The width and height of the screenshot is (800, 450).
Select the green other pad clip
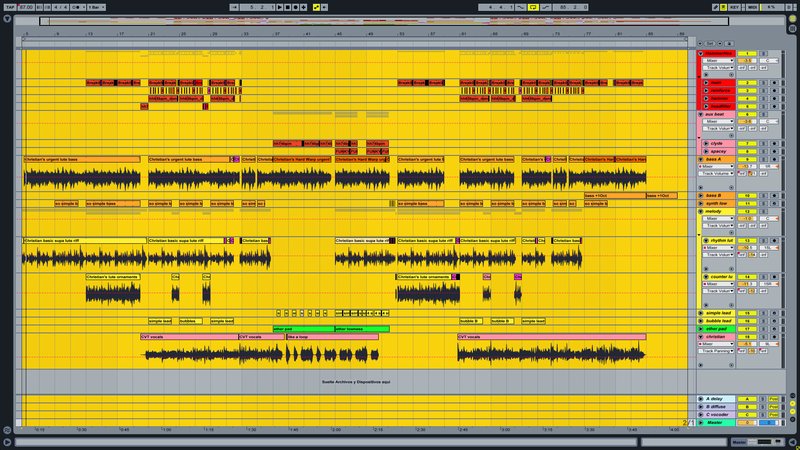304,329
